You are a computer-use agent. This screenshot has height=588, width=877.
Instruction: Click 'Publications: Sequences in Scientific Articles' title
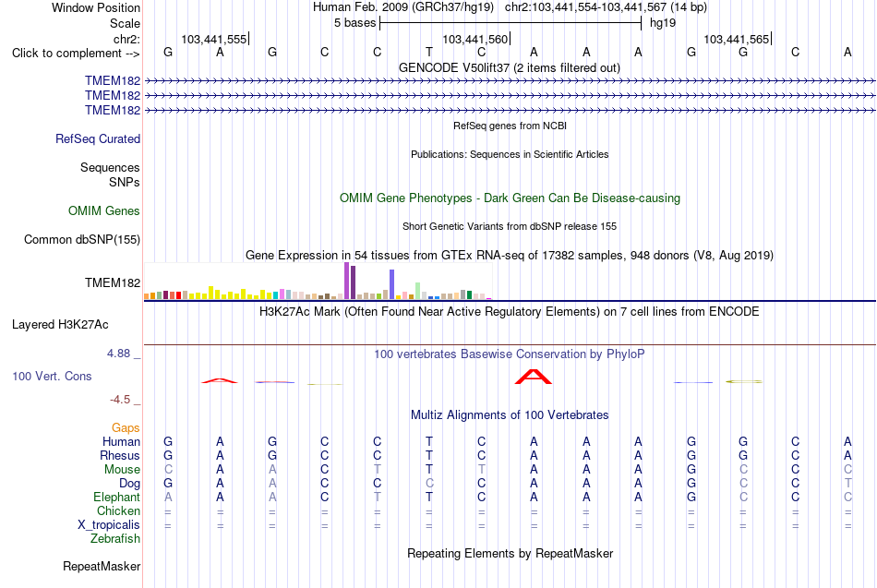pyautogui.click(x=510, y=154)
